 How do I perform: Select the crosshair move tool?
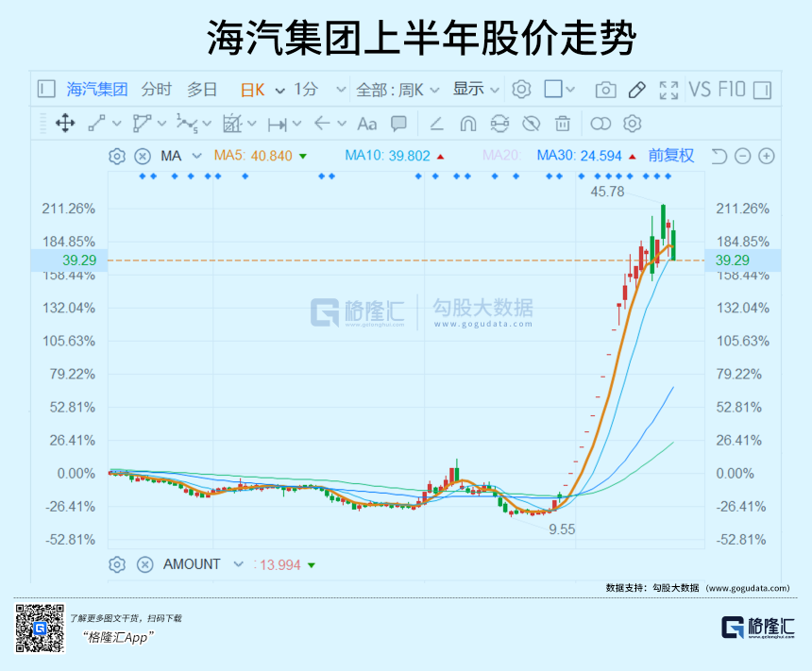[x=65, y=124]
